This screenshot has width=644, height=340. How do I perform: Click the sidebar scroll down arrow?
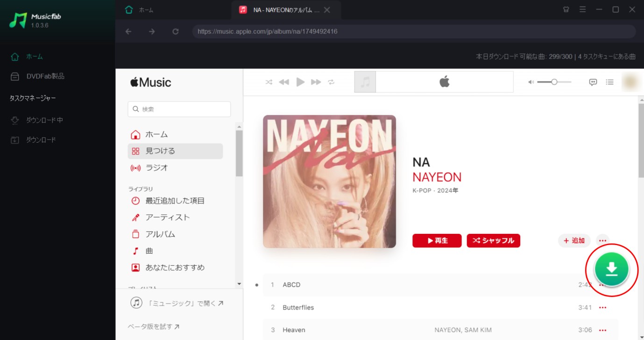tap(239, 284)
